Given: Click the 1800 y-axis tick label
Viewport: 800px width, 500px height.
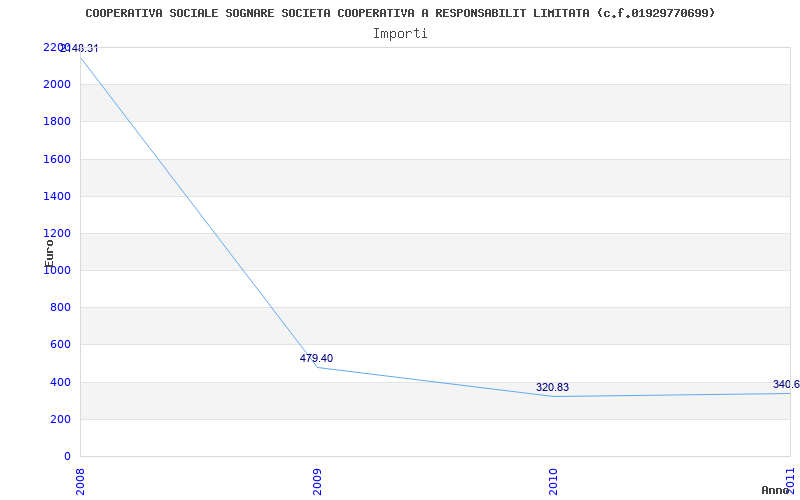Looking at the screenshot, I should point(57,122).
